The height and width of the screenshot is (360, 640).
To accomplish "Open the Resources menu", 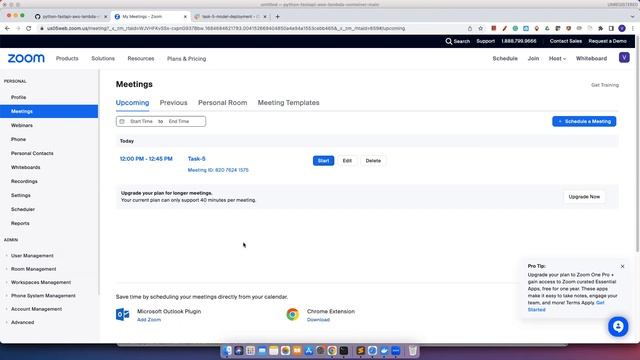I will pos(141,58).
